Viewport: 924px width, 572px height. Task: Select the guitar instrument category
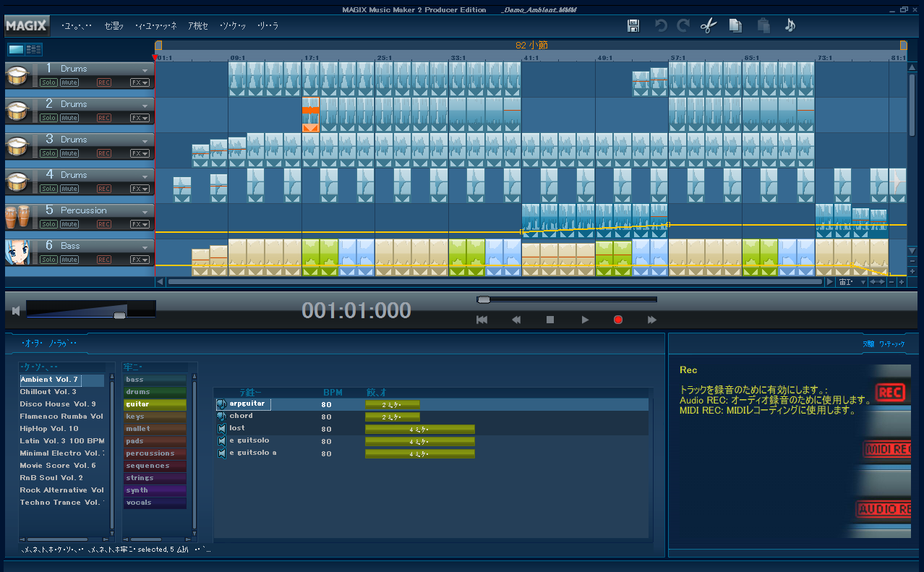(x=155, y=404)
